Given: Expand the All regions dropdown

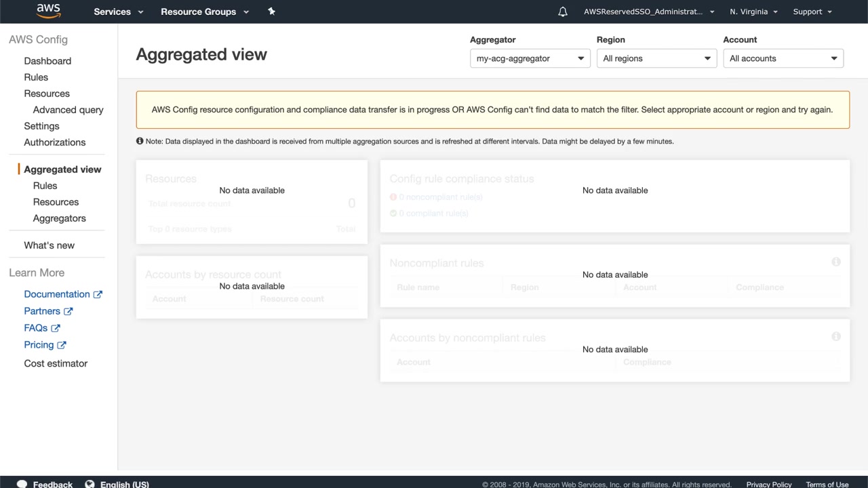Looking at the screenshot, I should coord(656,58).
